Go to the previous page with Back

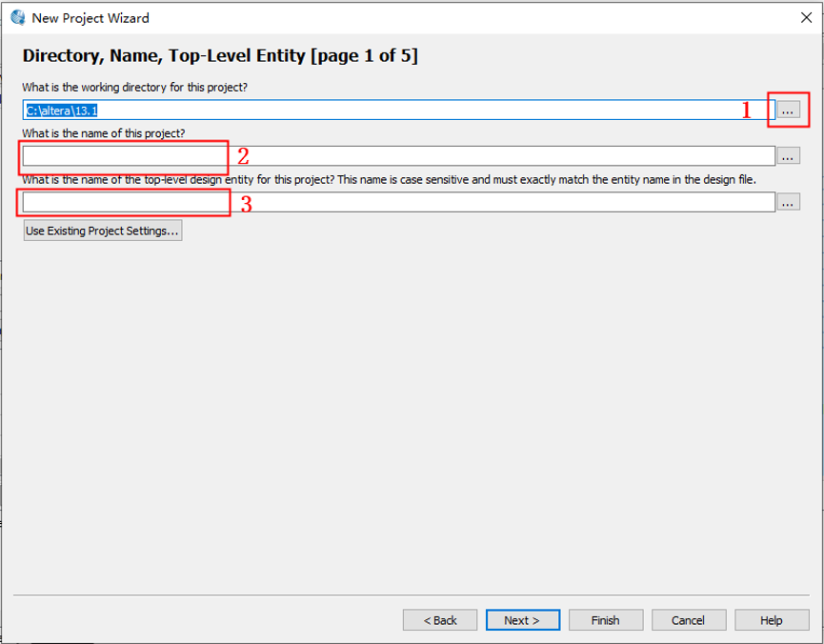(440, 620)
